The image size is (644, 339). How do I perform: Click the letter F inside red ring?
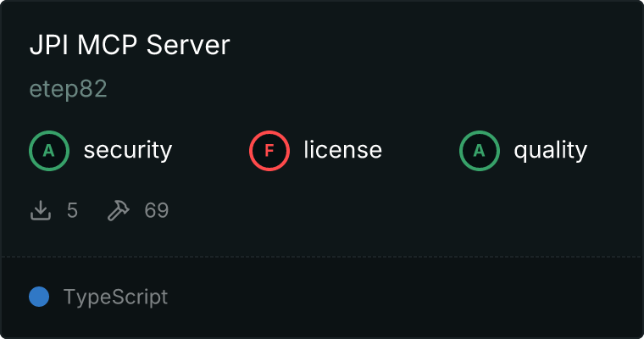click(x=269, y=151)
